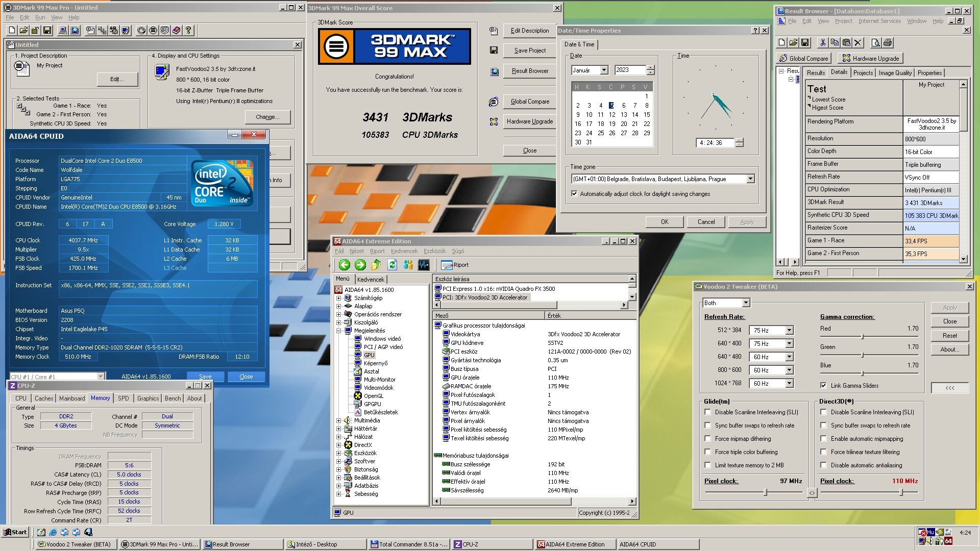Click Reset button in Voodoo 2 Tweaker

[x=949, y=336]
